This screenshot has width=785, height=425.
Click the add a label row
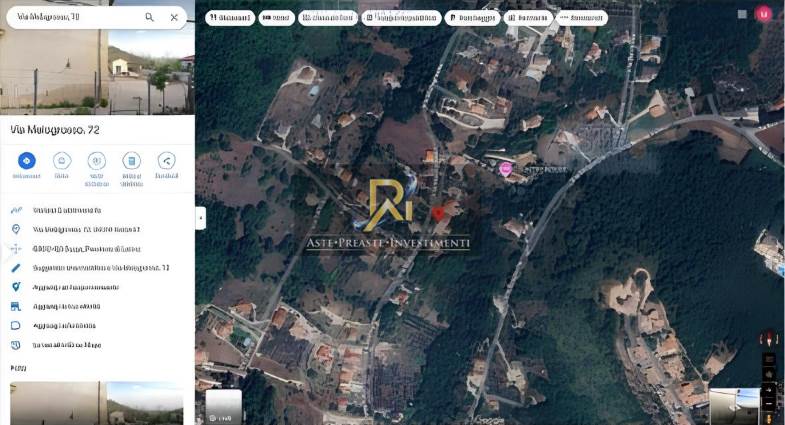[x=65, y=325]
